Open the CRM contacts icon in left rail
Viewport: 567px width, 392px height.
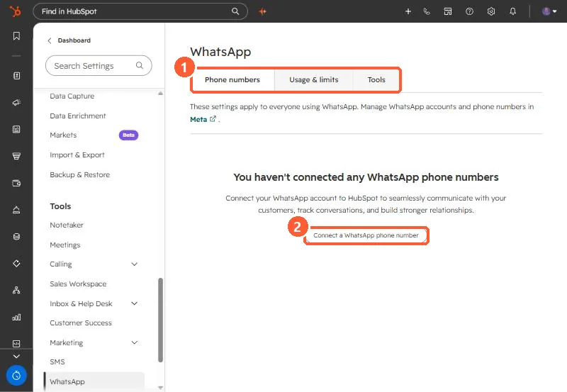coord(16,76)
